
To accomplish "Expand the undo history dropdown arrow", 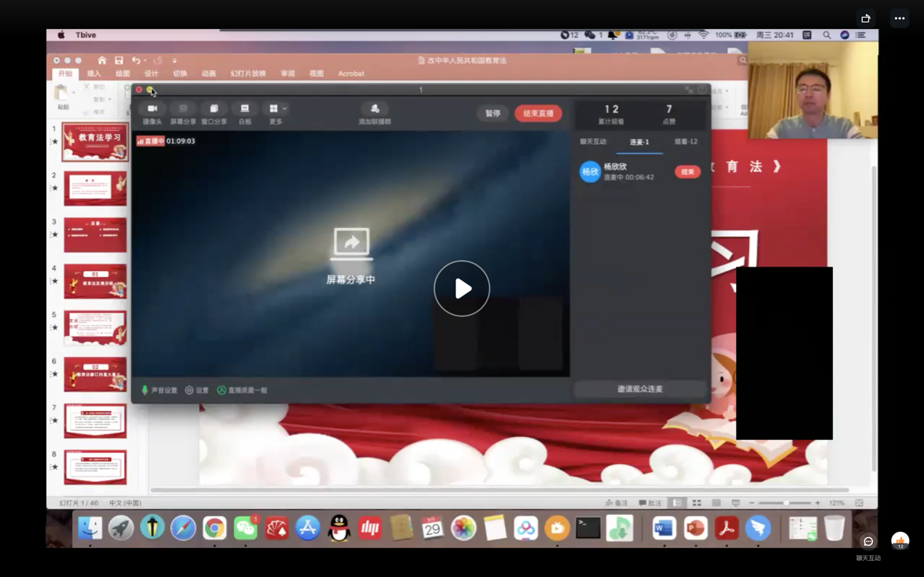I will tap(145, 61).
